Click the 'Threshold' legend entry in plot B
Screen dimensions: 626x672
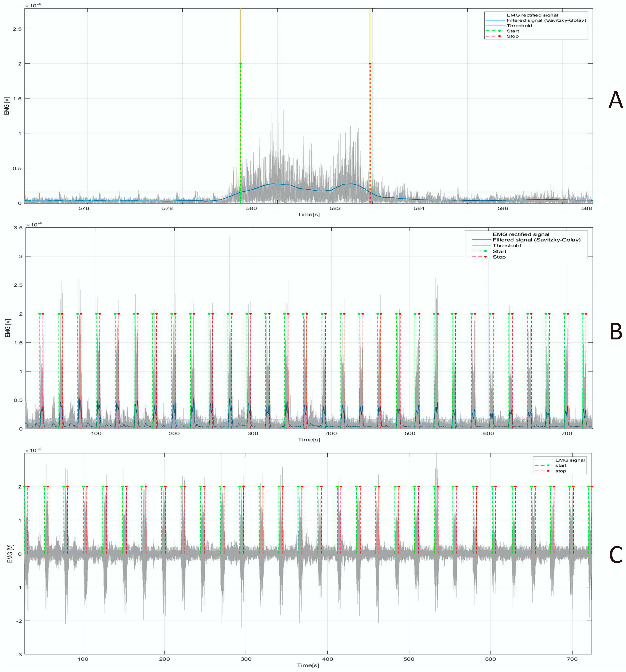[507, 246]
